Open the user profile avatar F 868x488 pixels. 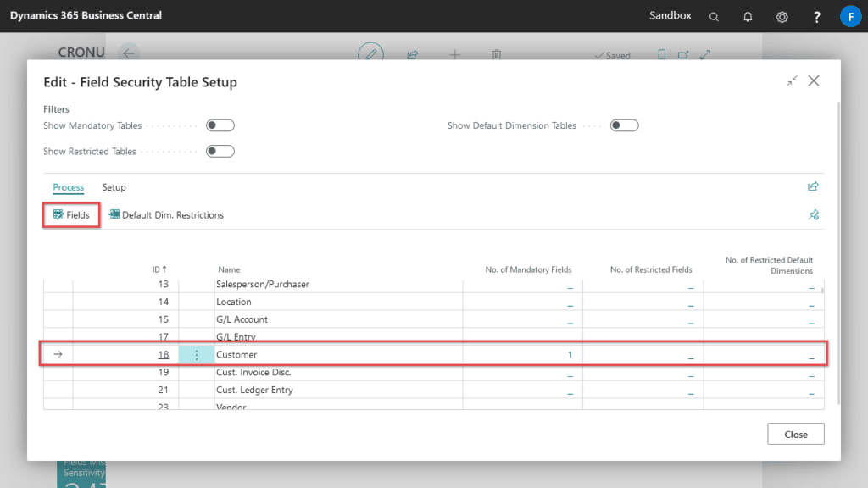coord(850,16)
